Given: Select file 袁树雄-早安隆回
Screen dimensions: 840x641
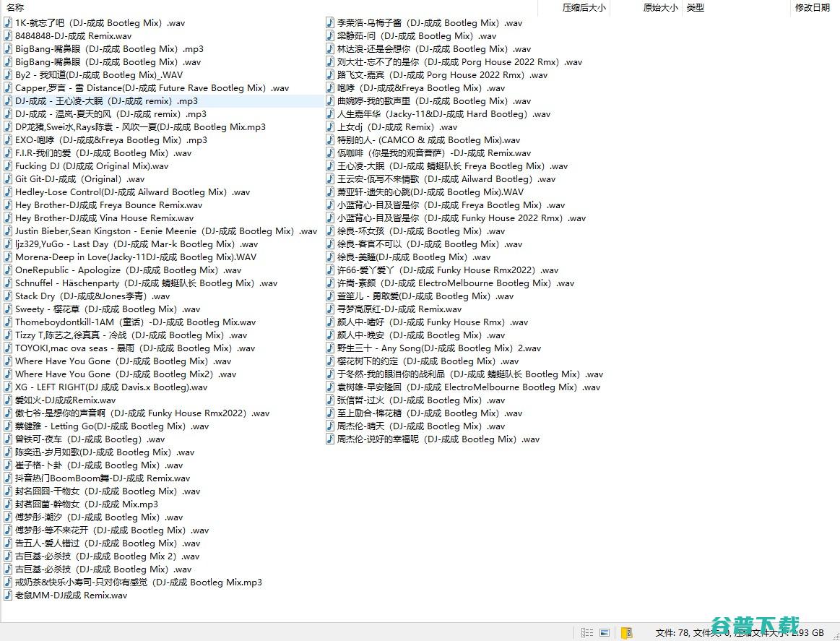Looking at the screenshot, I should tap(469, 387).
